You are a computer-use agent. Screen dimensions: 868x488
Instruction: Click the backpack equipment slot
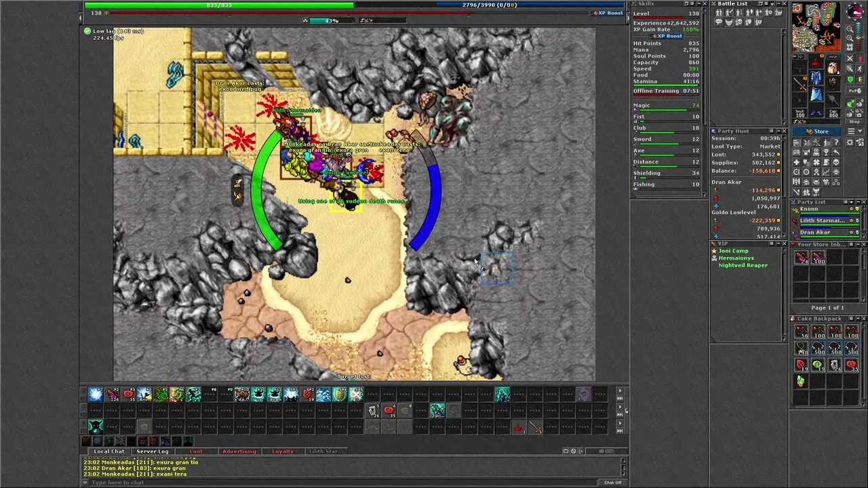833,68
